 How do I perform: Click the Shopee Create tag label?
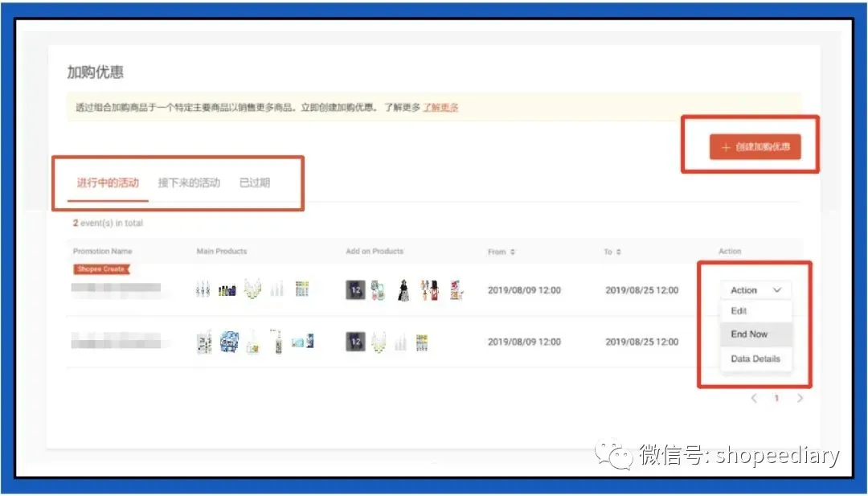point(101,269)
